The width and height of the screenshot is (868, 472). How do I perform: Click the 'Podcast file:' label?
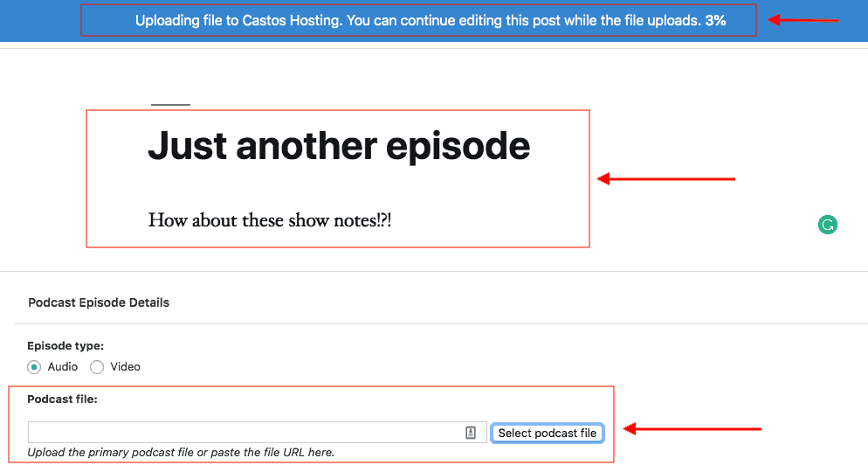point(62,399)
